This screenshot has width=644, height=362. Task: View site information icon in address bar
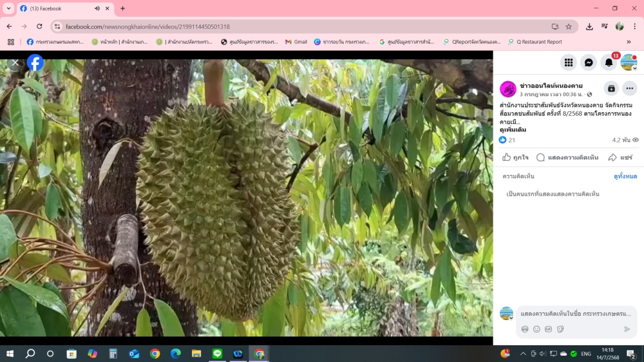pos(57,26)
